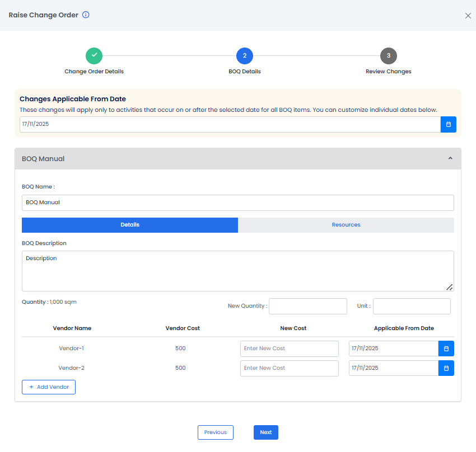The width and height of the screenshot is (476, 452).
Task: Click the New Cost field for Vendor-2
Action: pyautogui.click(x=289, y=368)
